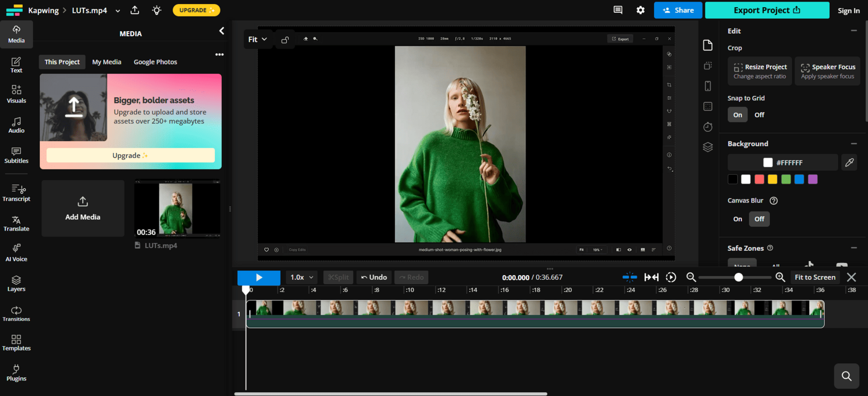Switch to the My Media tab

click(106, 62)
